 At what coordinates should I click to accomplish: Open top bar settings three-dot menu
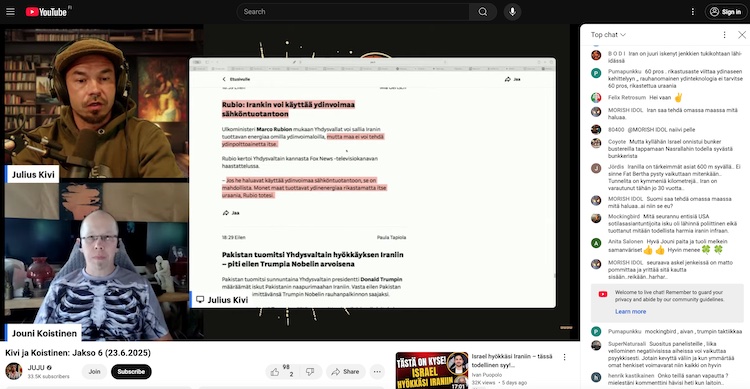[692, 12]
